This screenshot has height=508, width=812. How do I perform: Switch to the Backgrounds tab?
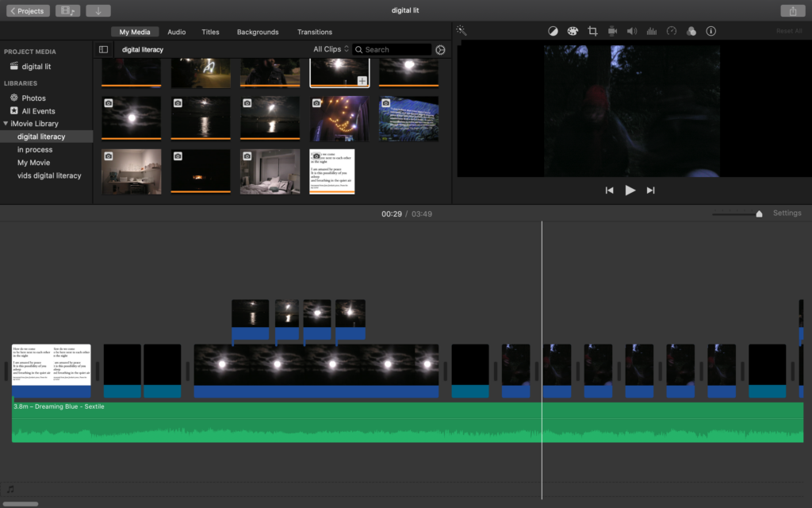pos(258,32)
